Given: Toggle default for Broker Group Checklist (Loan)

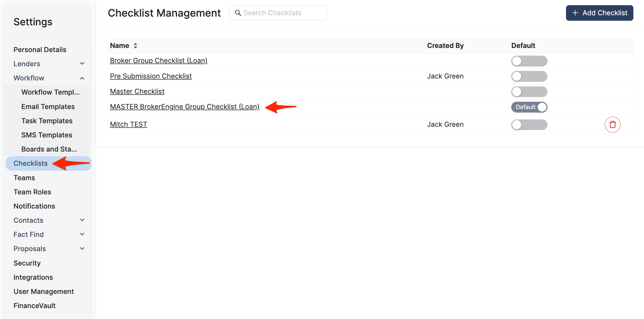Looking at the screenshot, I should coord(529,61).
